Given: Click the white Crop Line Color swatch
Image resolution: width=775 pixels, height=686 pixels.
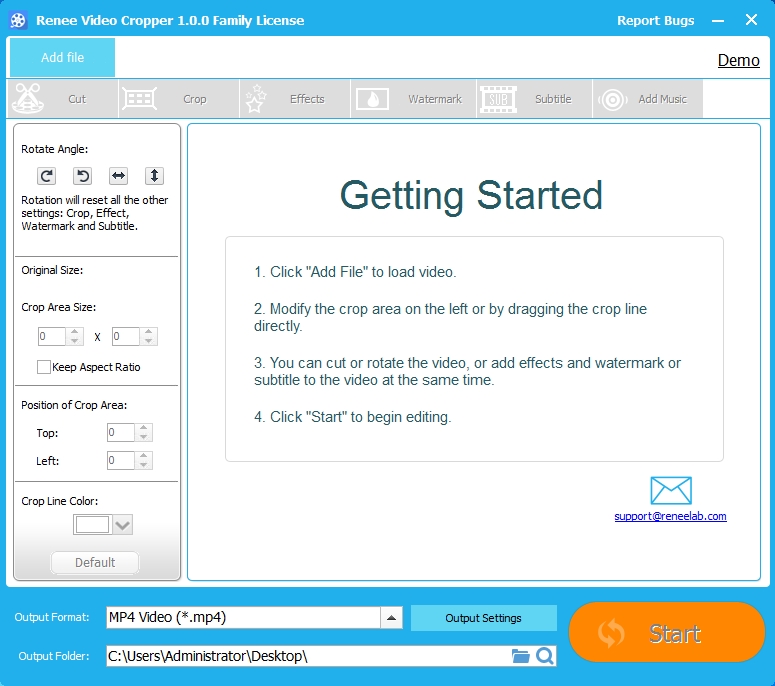Looking at the screenshot, I should 92,525.
